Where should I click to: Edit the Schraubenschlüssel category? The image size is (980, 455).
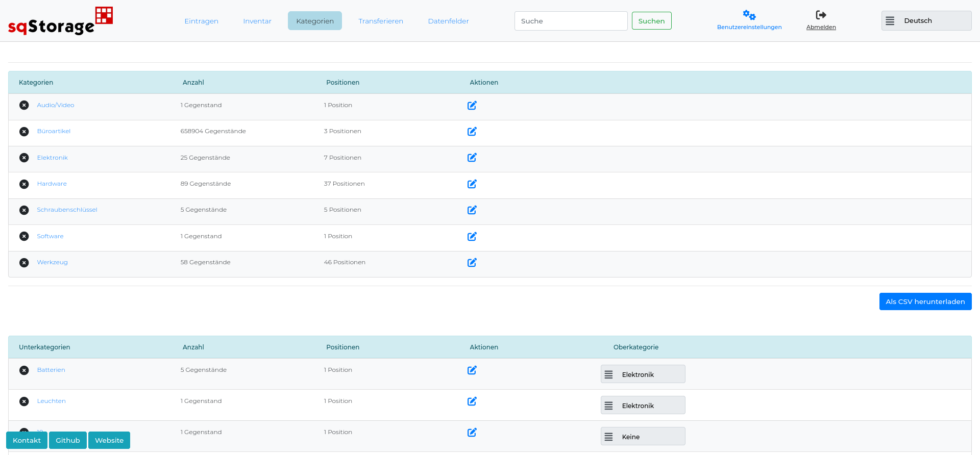[x=472, y=210]
